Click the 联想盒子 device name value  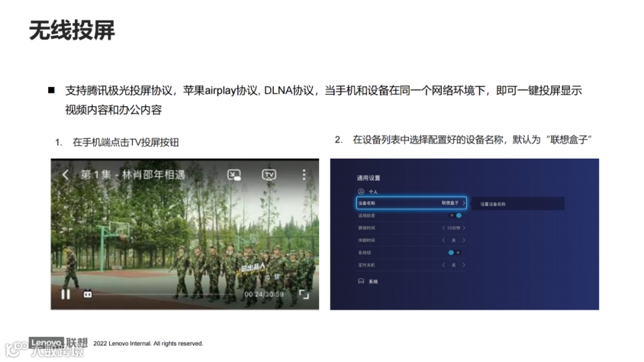pyautogui.click(x=450, y=203)
